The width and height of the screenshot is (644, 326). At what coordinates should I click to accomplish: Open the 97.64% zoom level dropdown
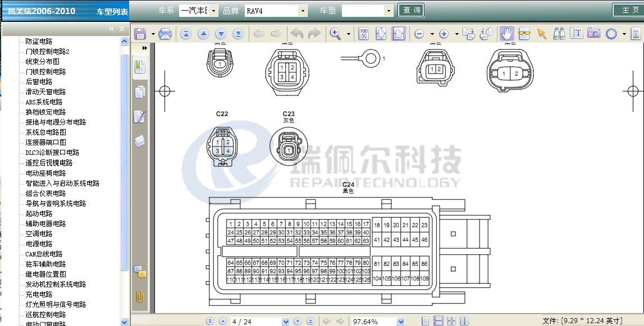pyautogui.click(x=401, y=322)
